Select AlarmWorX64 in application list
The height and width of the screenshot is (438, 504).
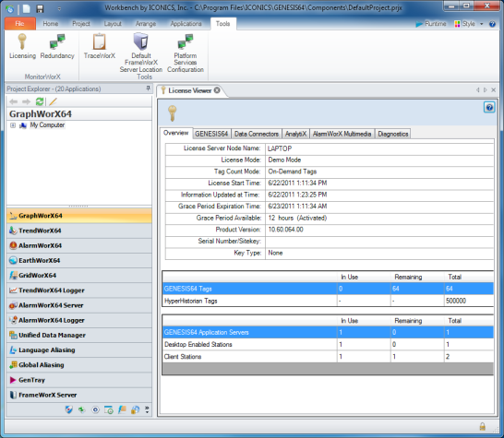tap(79, 245)
